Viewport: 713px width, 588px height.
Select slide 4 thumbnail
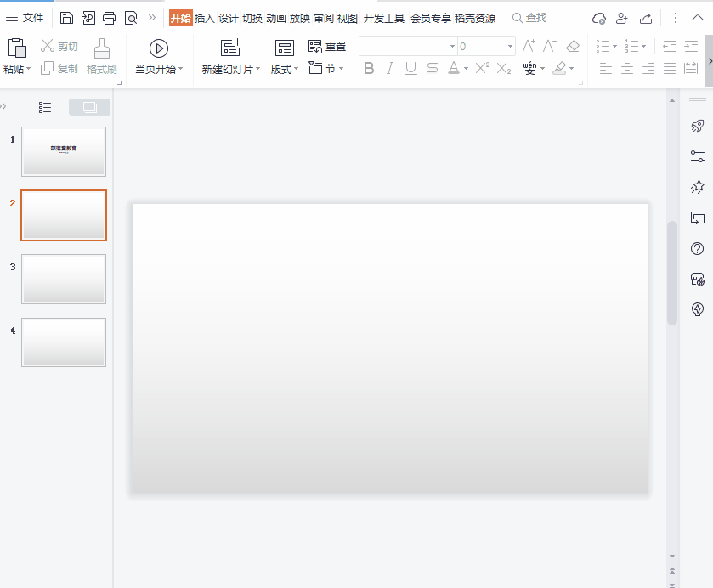[x=64, y=342]
